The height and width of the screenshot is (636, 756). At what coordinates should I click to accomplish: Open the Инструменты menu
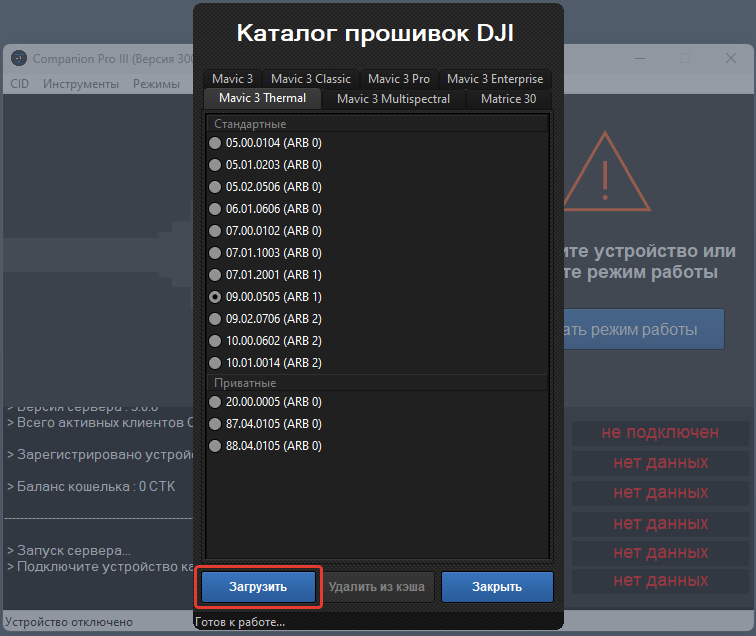coord(81,84)
